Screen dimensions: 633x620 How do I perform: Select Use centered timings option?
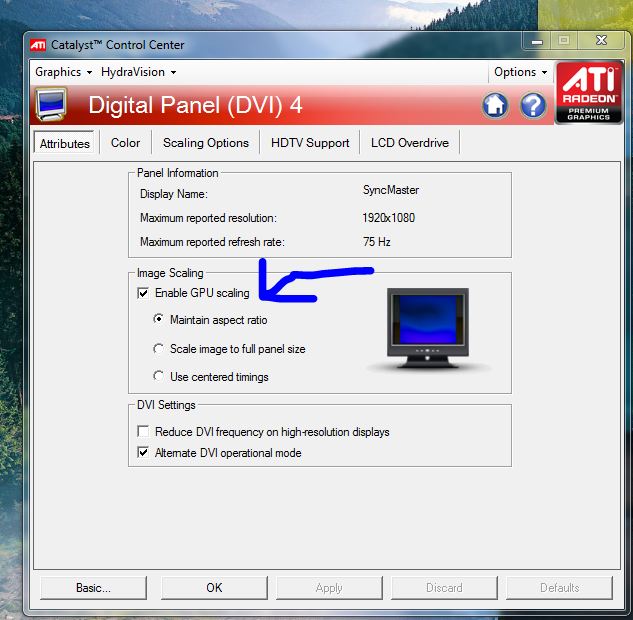(159, 376)
